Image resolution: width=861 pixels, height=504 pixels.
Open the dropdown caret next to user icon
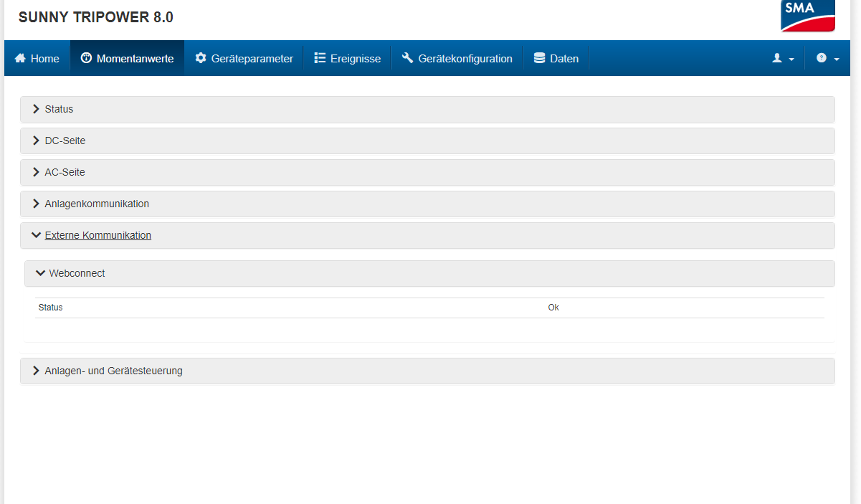click(791, 60)
